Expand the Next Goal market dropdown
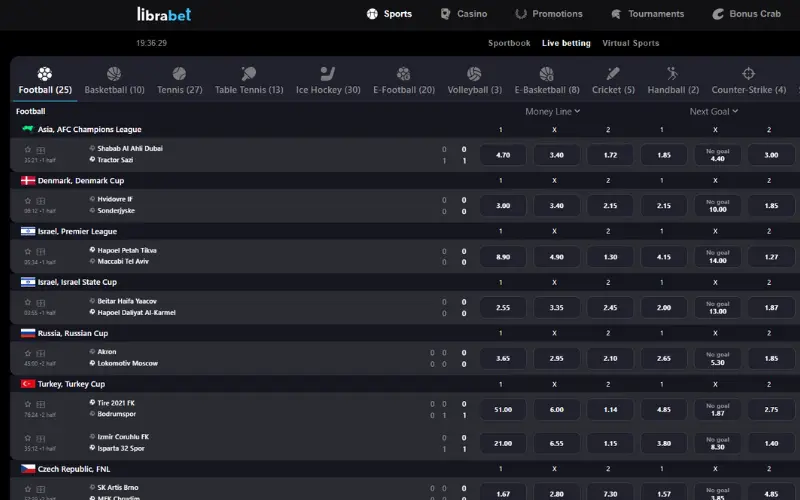 click(x=714, y=111)
